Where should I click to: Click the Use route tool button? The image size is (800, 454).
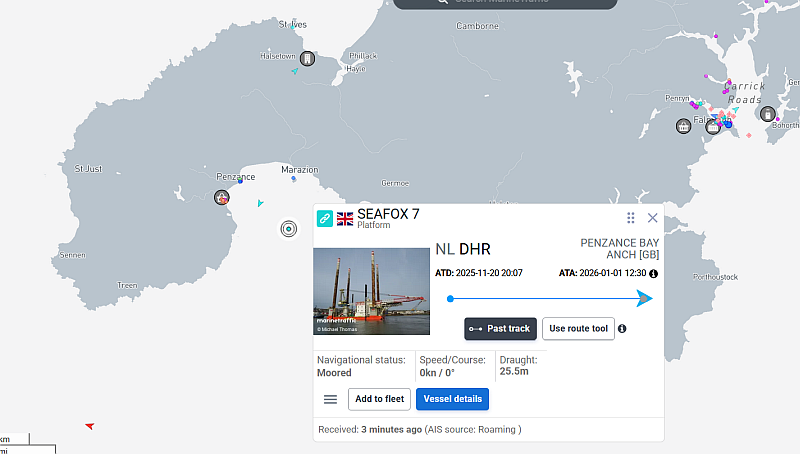578,329
